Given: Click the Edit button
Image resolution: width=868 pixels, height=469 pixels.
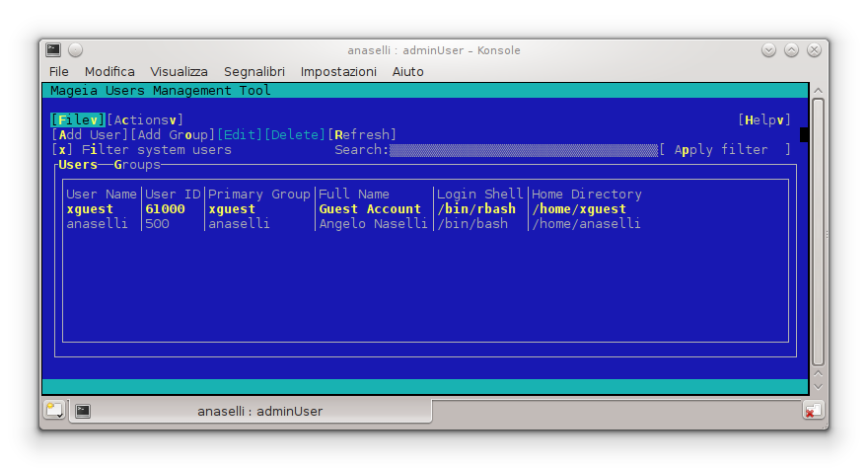Looking at the screenshot, I should 240,134.
